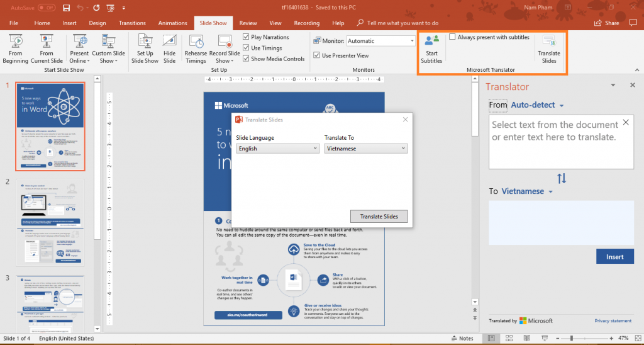This screenshot has height=345, width=644.
Task: Open Translator pane options arrow
Action: [613, 85]
